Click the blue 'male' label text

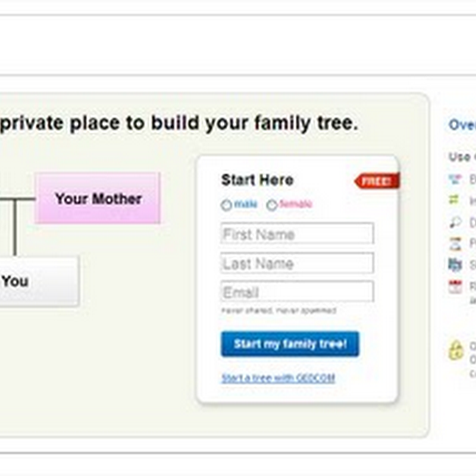246,204
